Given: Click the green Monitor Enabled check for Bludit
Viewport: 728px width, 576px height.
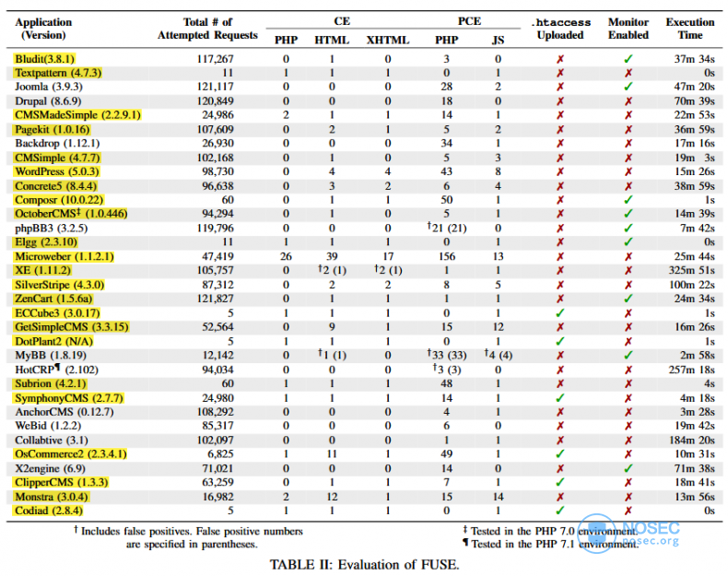Looking at the screenshot, I should pos(628,59).
